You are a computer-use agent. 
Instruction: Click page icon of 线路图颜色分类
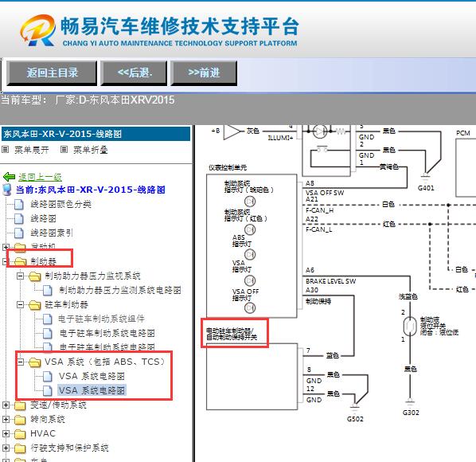(x=19, y=204)
